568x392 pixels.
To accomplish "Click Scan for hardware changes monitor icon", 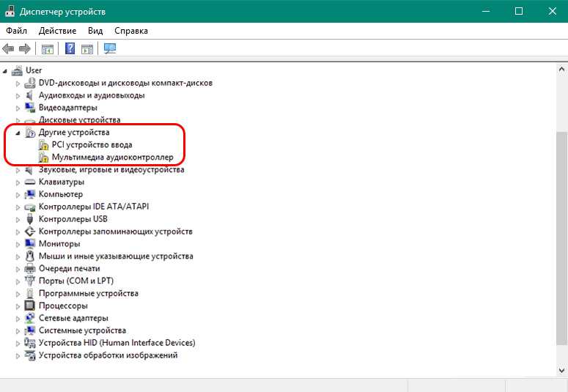I will tap(110, 48).
